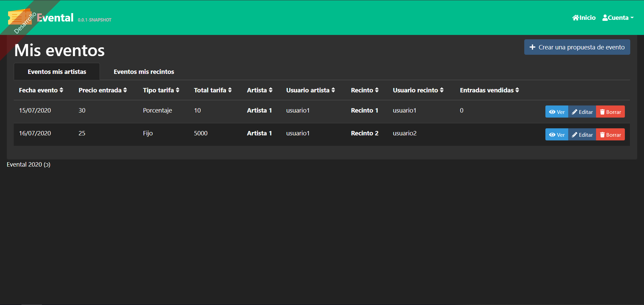Viewport: 644px width, 305px height.
Task: Sort by Entradas vendidas column
Action: pyautogui.click(x=489, y=90)
